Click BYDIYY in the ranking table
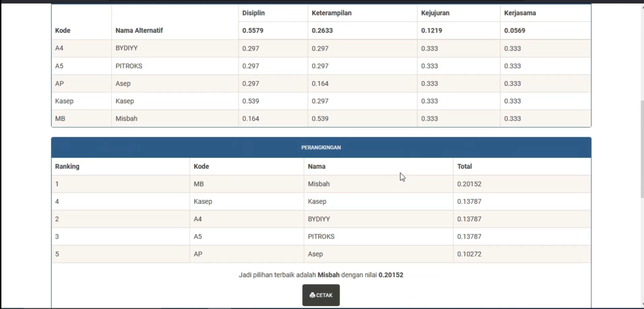The width and height of the screenshot is (644, 309). (x=319, y=219)
